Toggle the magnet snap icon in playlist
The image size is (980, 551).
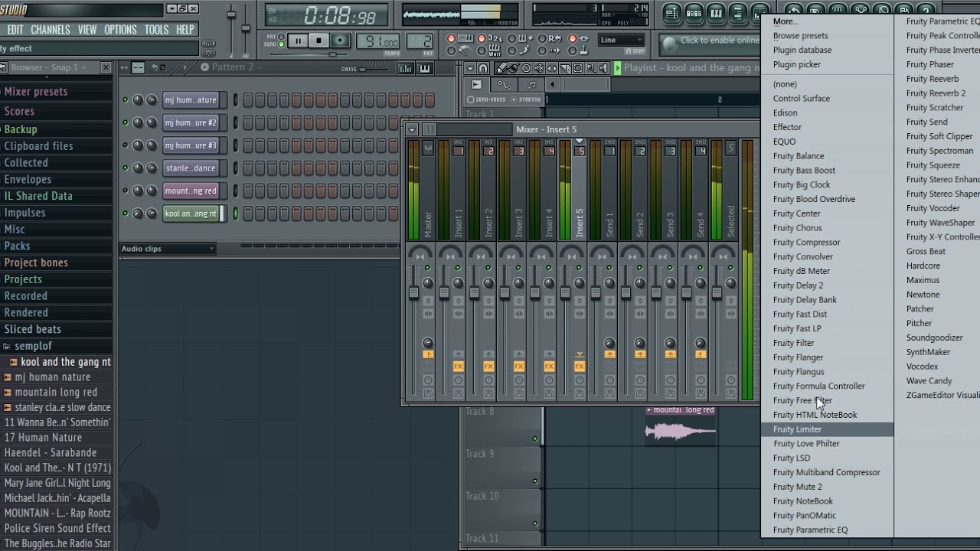click(483, 68)
